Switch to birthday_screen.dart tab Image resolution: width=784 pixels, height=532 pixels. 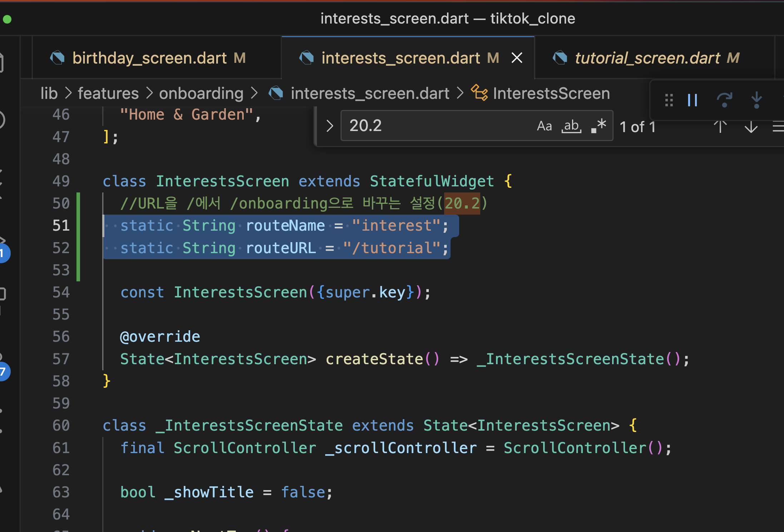tap(149, 58)
